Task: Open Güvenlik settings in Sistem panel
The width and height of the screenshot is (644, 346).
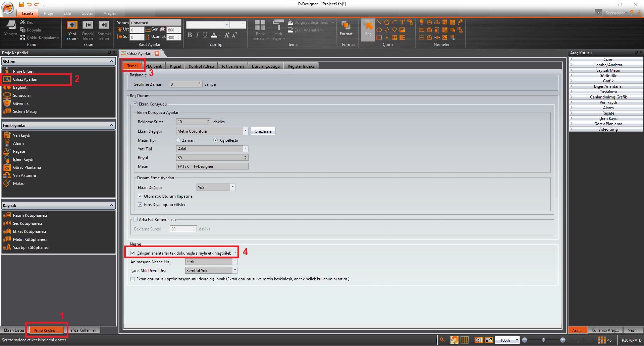Action: (21, 103)
